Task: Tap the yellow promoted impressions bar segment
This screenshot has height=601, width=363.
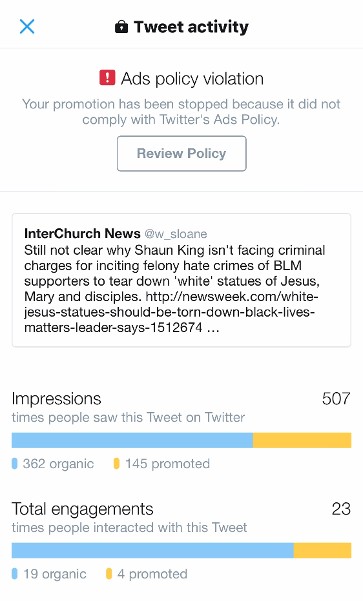Action: point(302,440)
